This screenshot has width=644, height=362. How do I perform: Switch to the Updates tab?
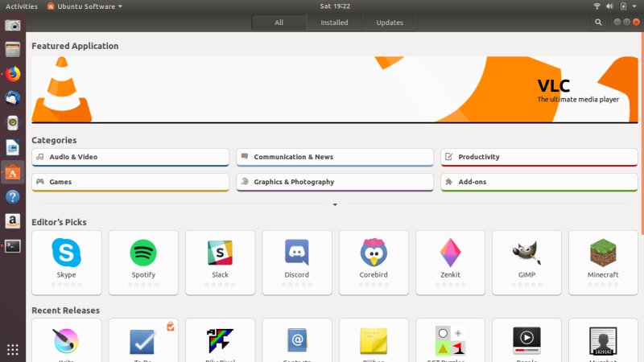click(390, 23)
